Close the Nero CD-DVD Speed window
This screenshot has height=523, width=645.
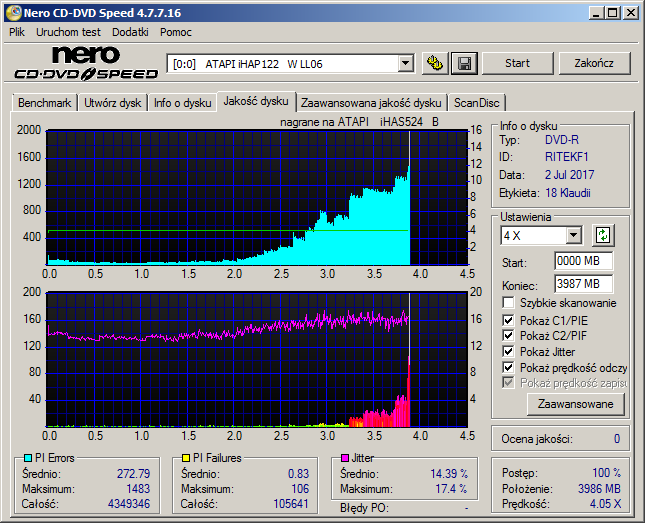coord(630,13)
